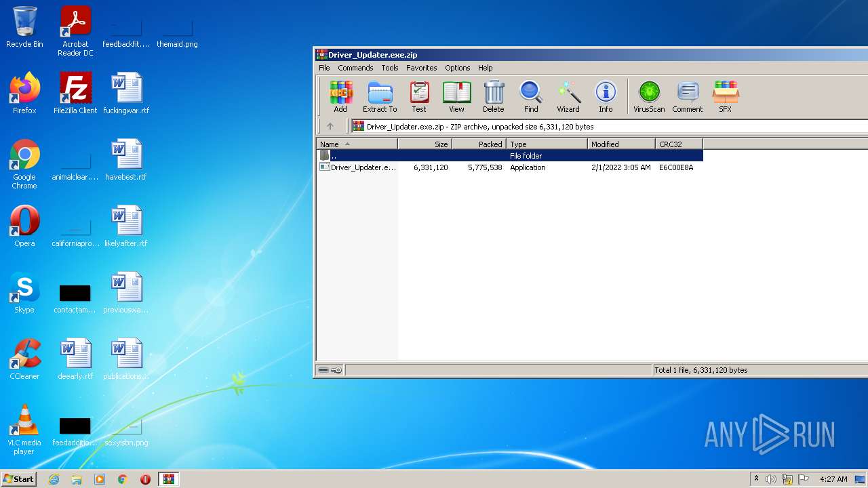Sort by the CRC32 column header
Image resolution: width=868 pixels, height=488 pixels.
pyautogui.click(x=679, y=144)
